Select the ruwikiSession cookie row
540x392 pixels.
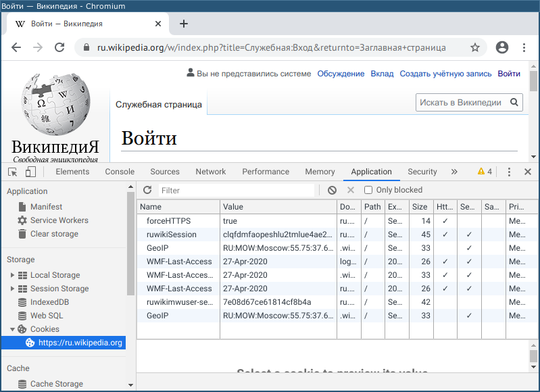(x=337, y=235)
